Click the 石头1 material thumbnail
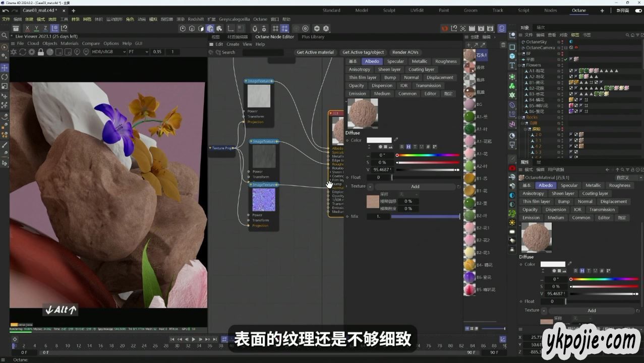This screenshot has height=363, width=644. pos(470,55)
